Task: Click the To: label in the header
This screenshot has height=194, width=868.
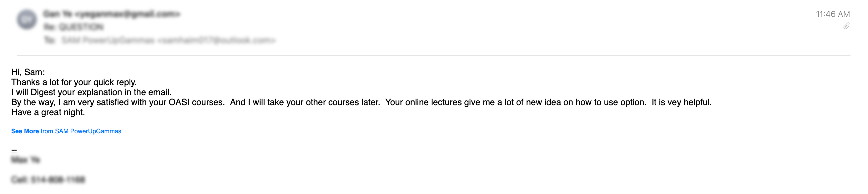Action: click(x=49, y=40)
